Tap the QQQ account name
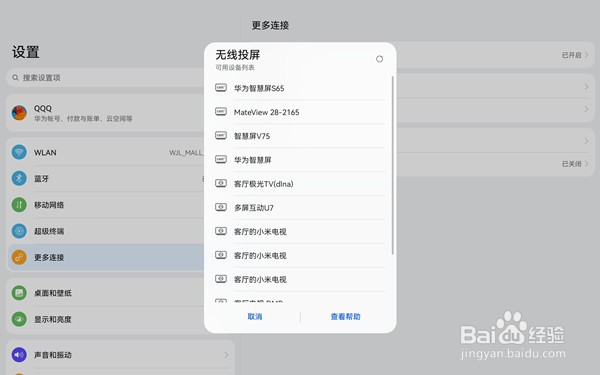The width and height of the screenshot is (600, 375). [x=43, y=108]
